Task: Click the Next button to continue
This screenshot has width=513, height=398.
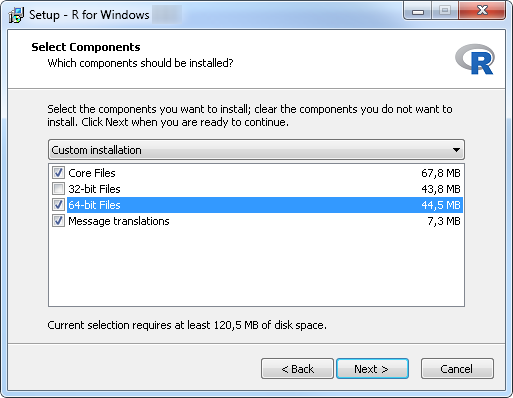Action: (372, 369)
